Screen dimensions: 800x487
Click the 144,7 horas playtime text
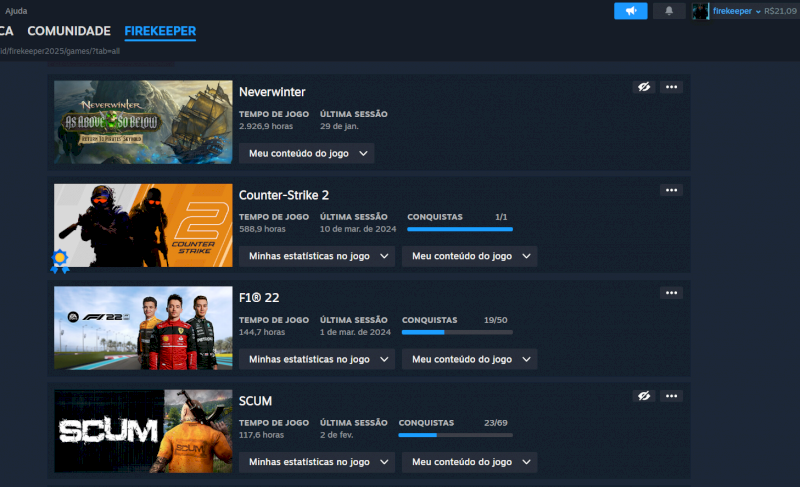262,332
